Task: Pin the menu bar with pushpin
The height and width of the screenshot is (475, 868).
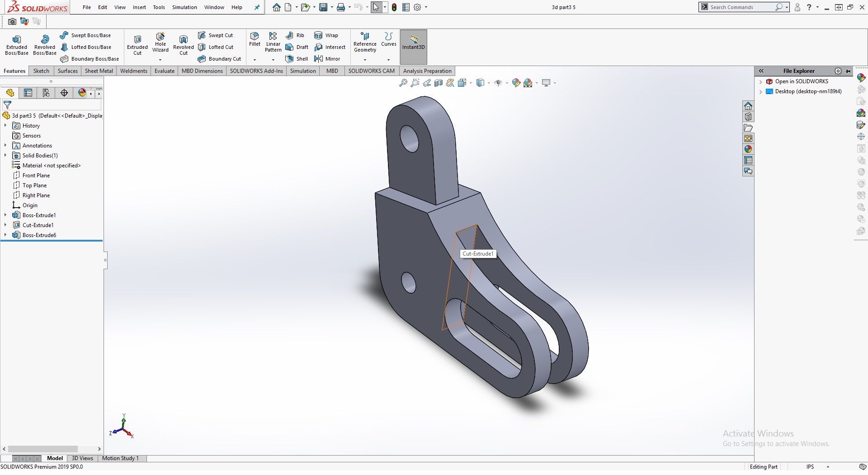Action: pyautogui.click(x=257, y=7)
